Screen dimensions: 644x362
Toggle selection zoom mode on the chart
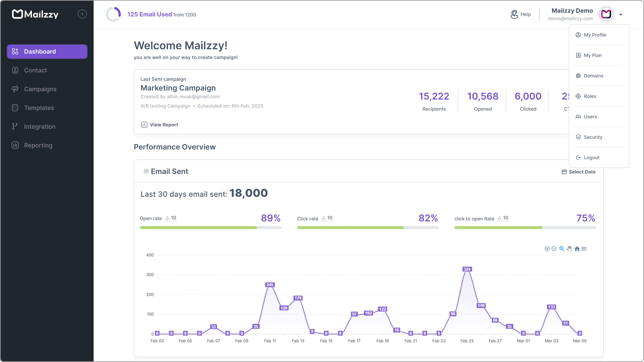click(561, 249)
